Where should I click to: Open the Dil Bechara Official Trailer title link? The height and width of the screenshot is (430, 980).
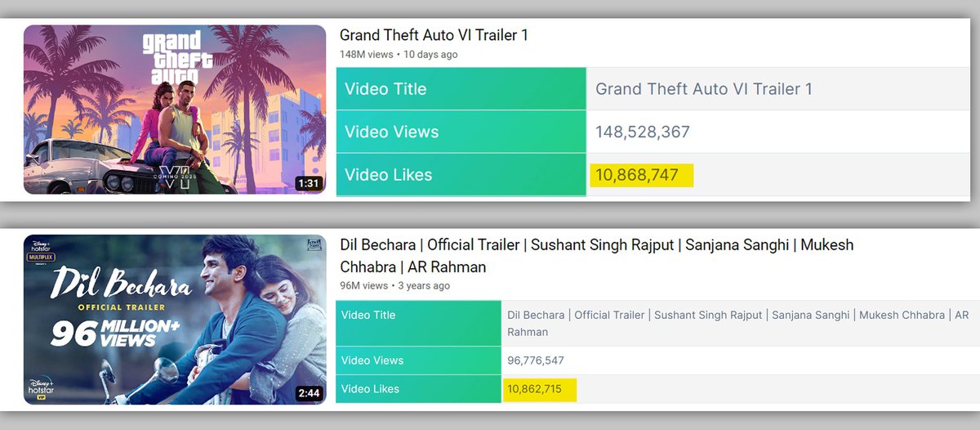point(596,245)
